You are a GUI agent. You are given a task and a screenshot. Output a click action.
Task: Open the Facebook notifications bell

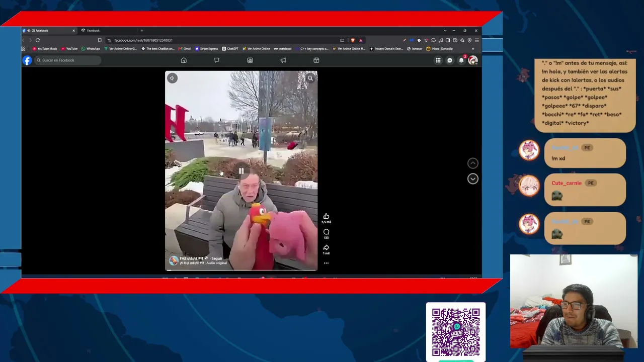[x=461, y=60]
